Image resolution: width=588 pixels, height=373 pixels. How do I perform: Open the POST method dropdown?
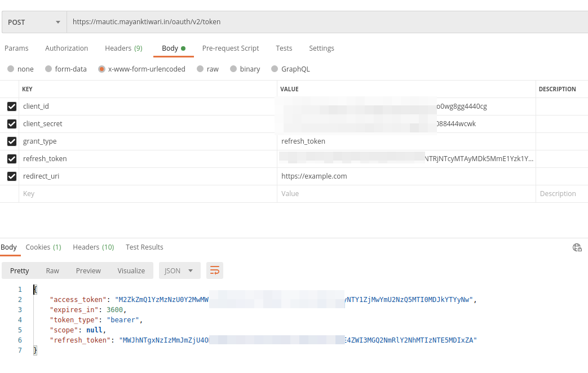[34, 22]
